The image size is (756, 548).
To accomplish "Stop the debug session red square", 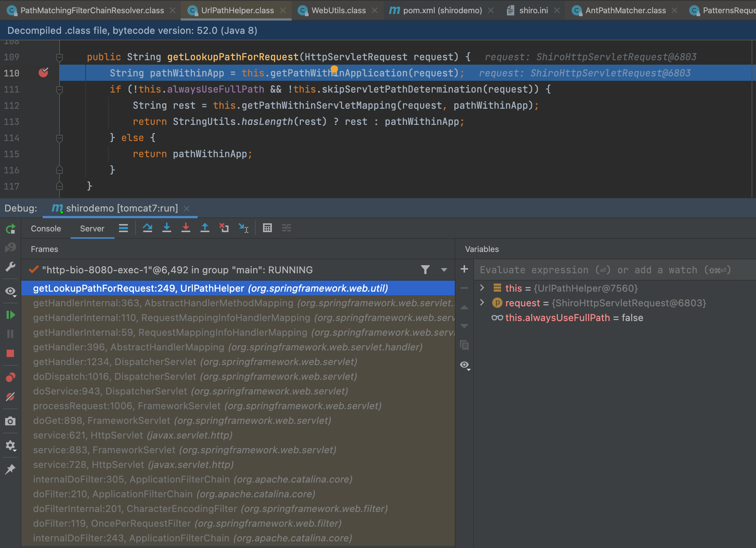I will pyautogui.click(x=10, y=353).
